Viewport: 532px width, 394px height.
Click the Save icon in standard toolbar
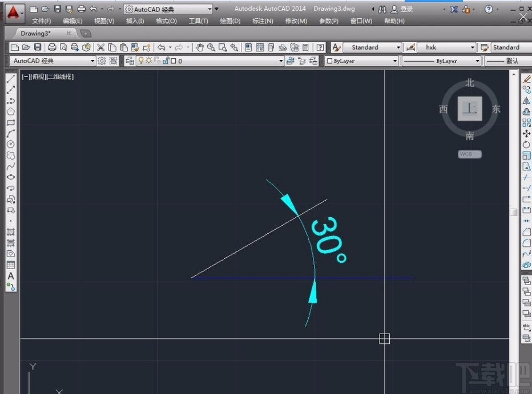coord(38,47)
